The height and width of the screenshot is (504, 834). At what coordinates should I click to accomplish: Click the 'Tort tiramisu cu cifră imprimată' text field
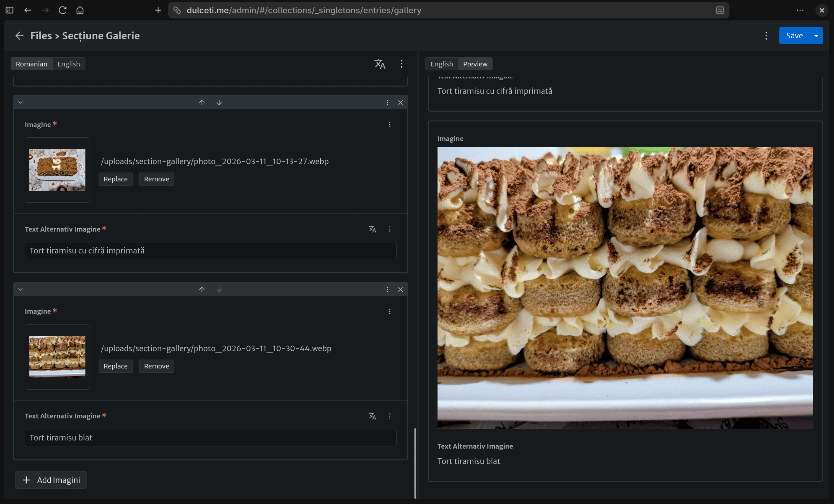(210, 250)
